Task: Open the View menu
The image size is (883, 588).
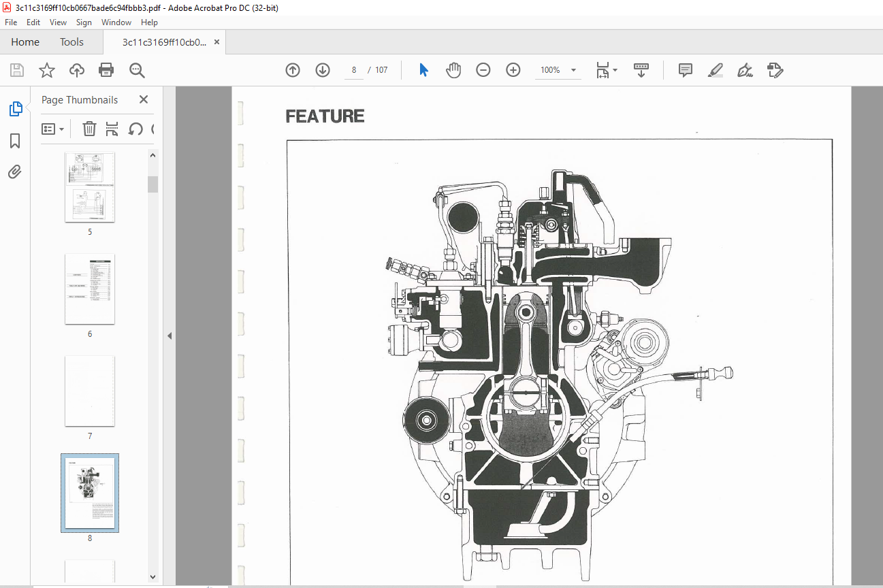Action: pyautogui.click(x=59, y=22)
